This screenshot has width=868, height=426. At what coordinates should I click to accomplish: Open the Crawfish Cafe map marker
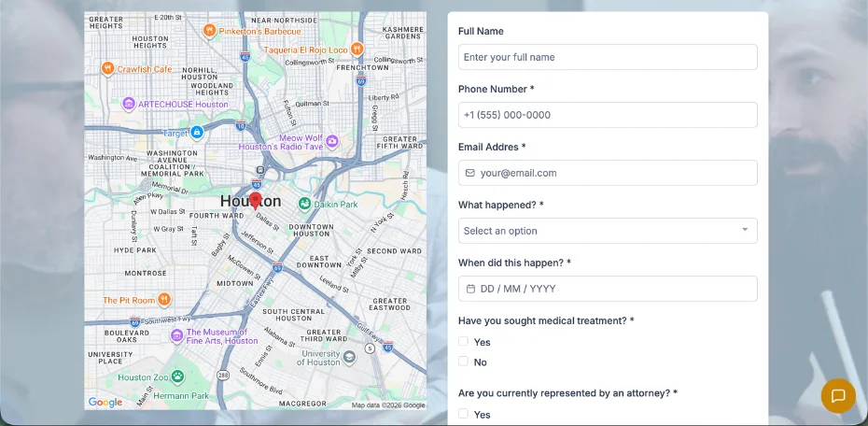point(107,69)
